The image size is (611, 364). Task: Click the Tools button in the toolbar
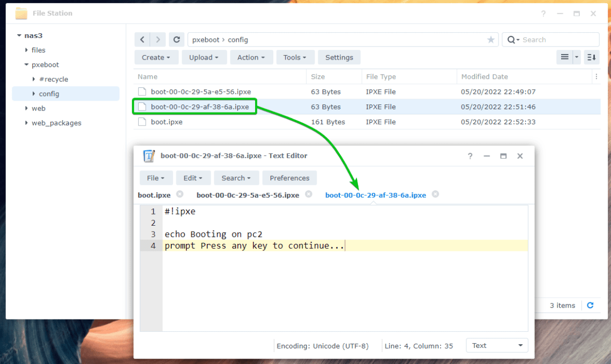point(295,57)
